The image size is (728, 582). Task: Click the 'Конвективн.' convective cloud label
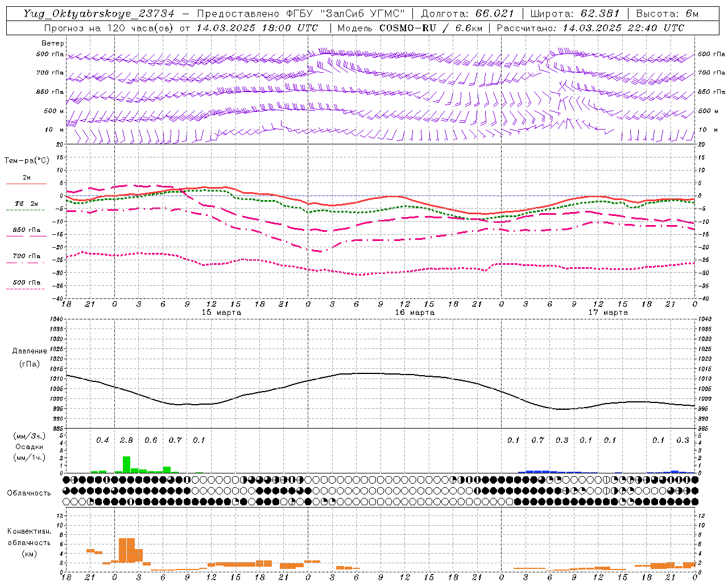tap(29, 531)
